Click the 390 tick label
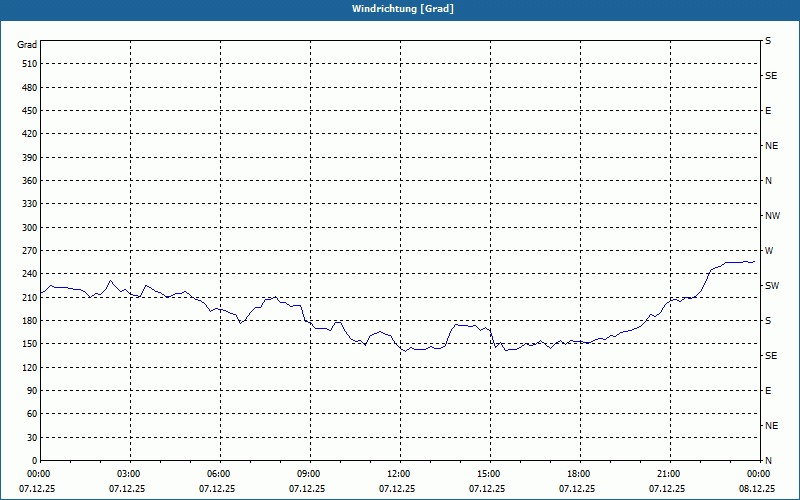The height and width of the screenshot is (500, 800). pos(30,157)
